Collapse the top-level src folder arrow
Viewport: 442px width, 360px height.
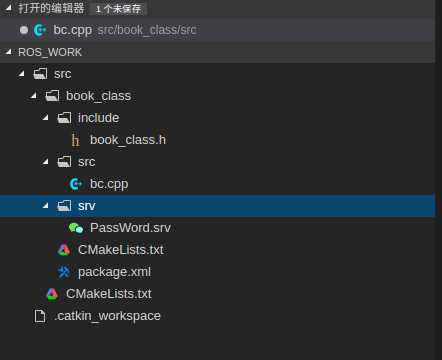click(x=22, y=74)
